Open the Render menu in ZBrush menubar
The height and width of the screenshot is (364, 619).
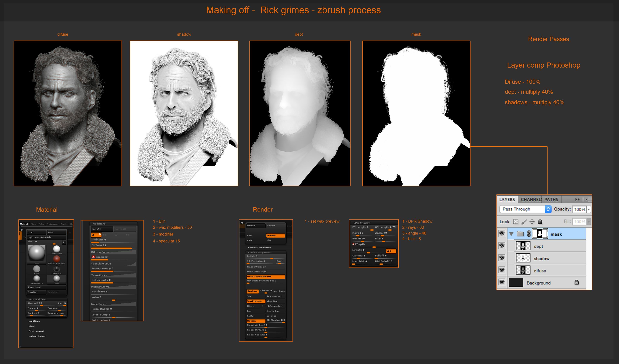coord(64,224)
